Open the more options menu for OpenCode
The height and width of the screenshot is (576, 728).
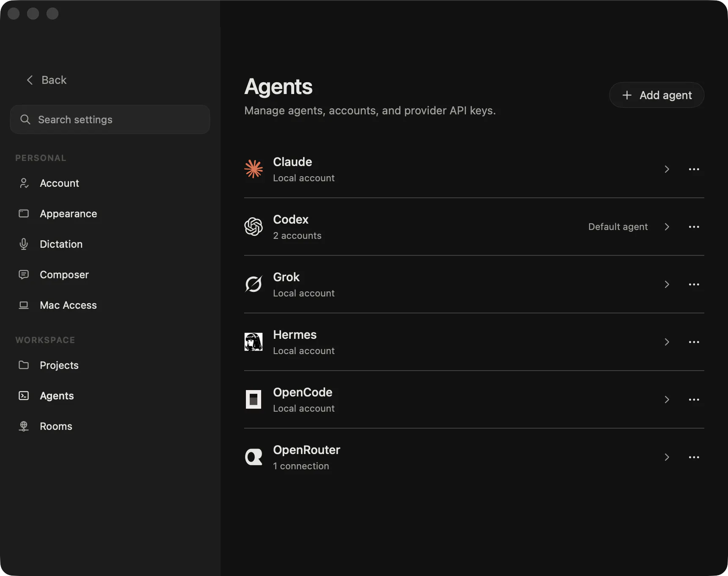[x=694, y=400]
